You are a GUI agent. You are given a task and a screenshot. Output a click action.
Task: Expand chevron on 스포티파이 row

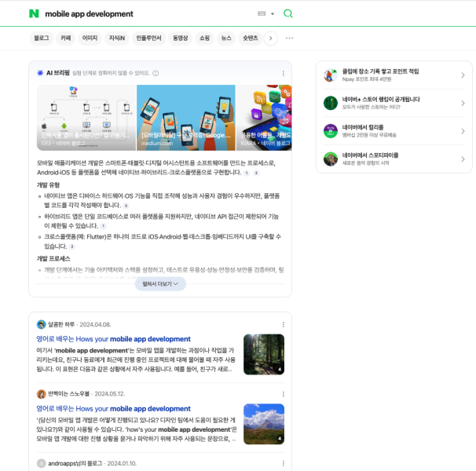coord(463,159)
